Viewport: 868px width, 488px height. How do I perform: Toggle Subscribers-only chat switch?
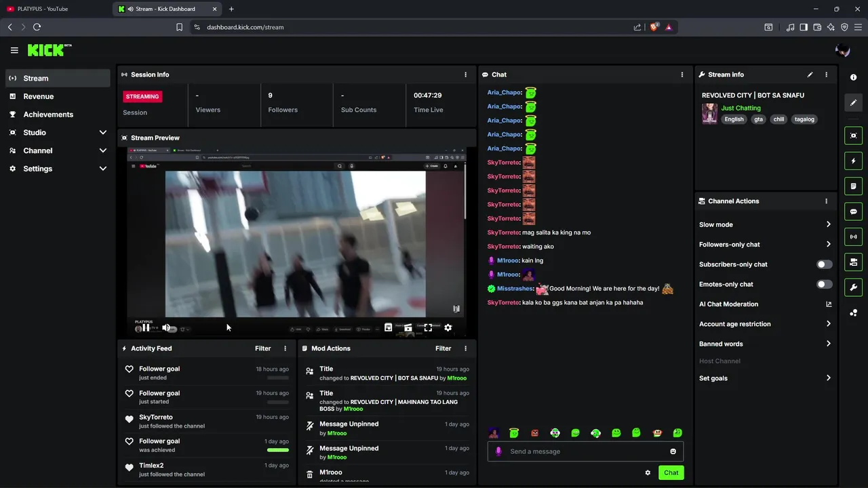click(825, 264)
